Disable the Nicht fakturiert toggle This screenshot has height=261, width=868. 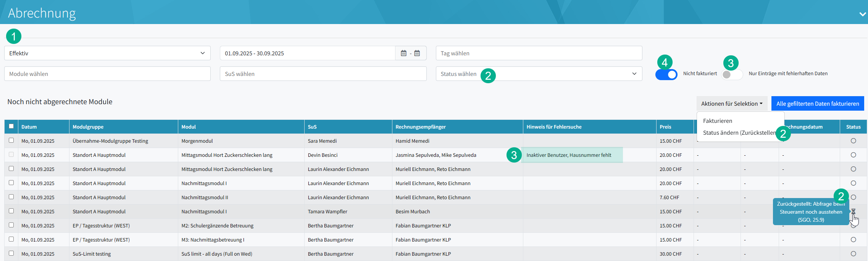tap(666, 74)
